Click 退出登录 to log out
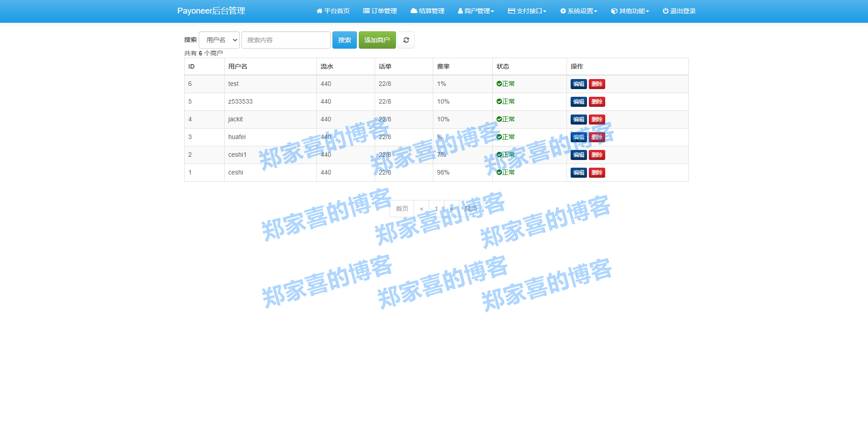The width and height of the screenshot is (868, 424). (x=679, y=11)
